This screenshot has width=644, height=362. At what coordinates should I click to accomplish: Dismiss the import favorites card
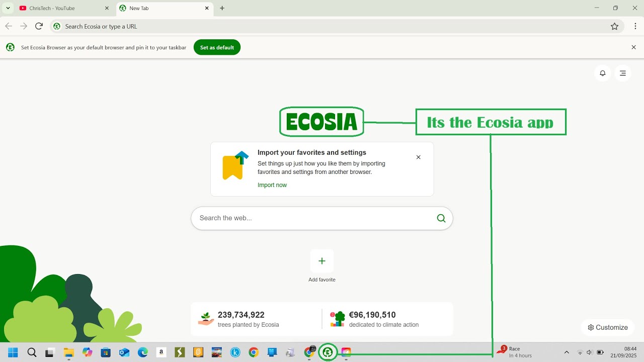418,157
